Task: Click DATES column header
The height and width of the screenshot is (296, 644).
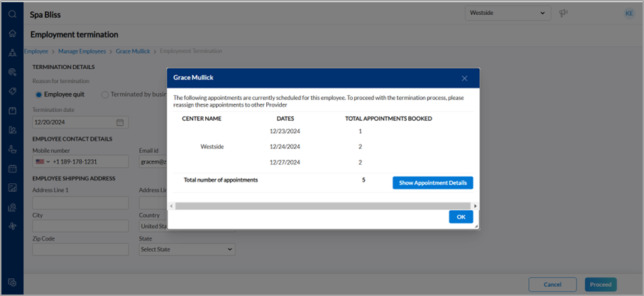Action: 285,119
